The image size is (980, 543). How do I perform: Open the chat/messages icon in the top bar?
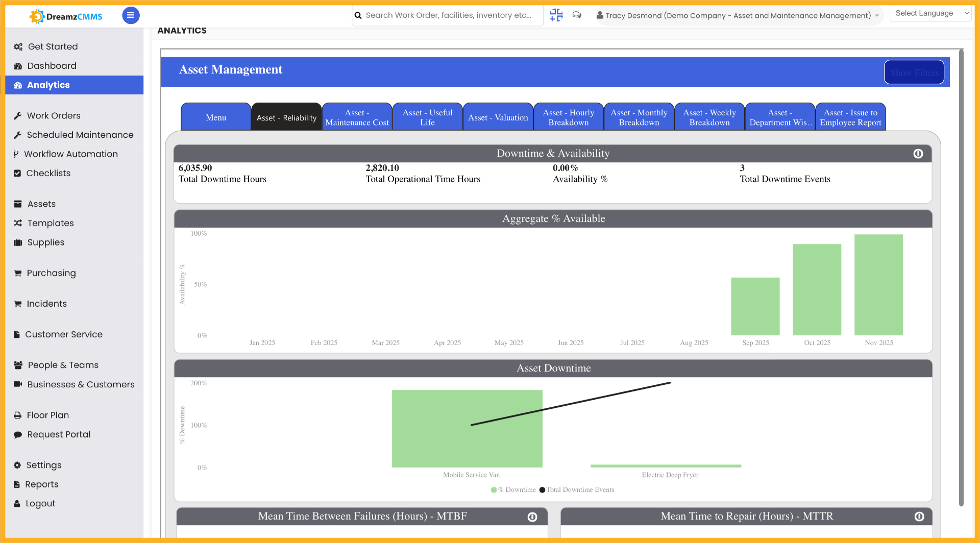(576, 15)
